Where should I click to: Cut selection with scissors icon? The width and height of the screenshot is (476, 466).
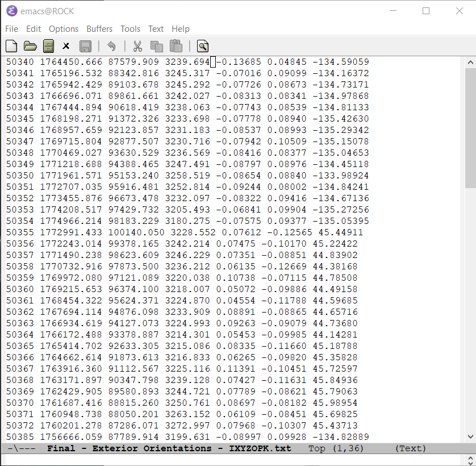click(x=137, y=46)
